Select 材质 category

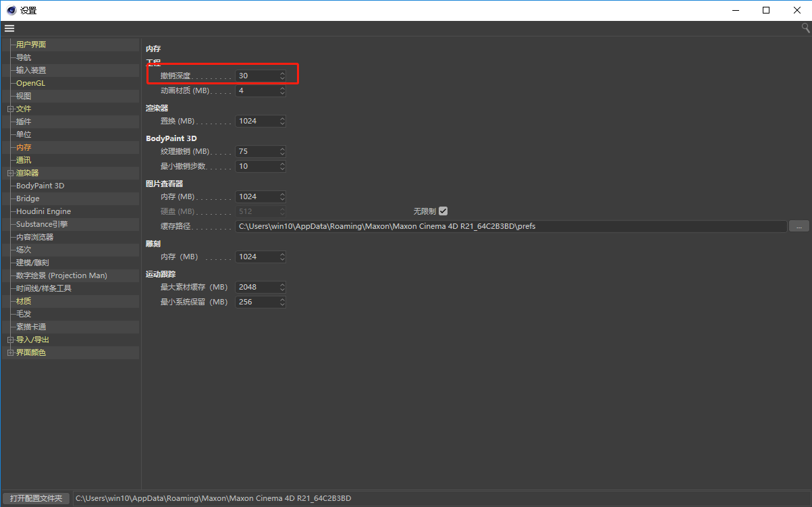click(24, 301)
